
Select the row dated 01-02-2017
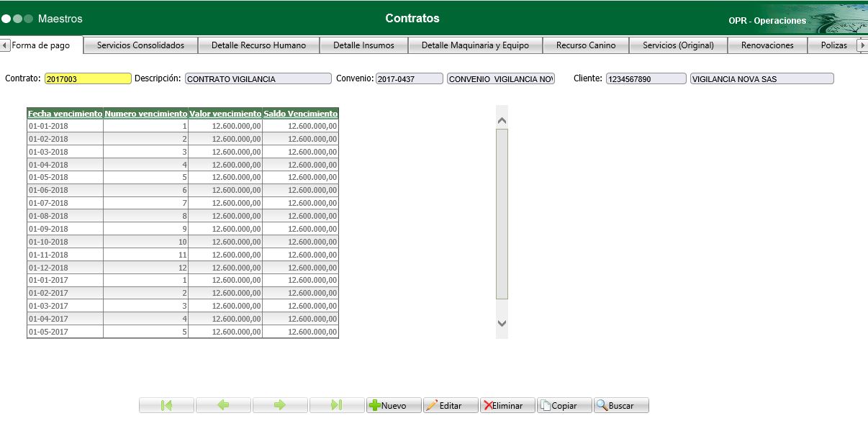pos(183,293)
